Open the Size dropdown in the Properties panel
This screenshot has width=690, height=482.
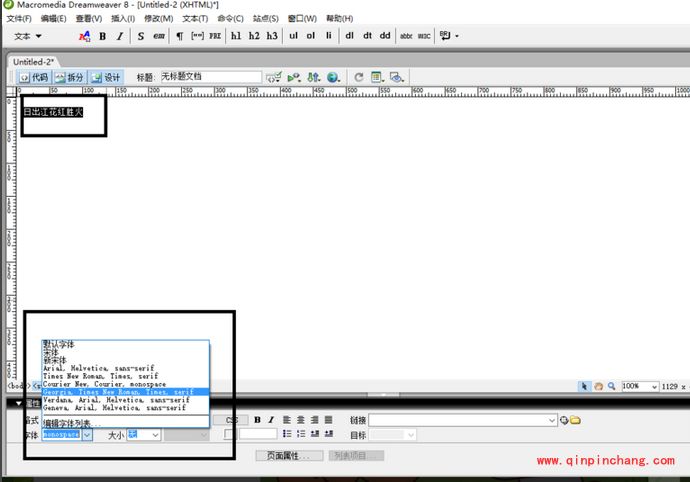(155, 435)
